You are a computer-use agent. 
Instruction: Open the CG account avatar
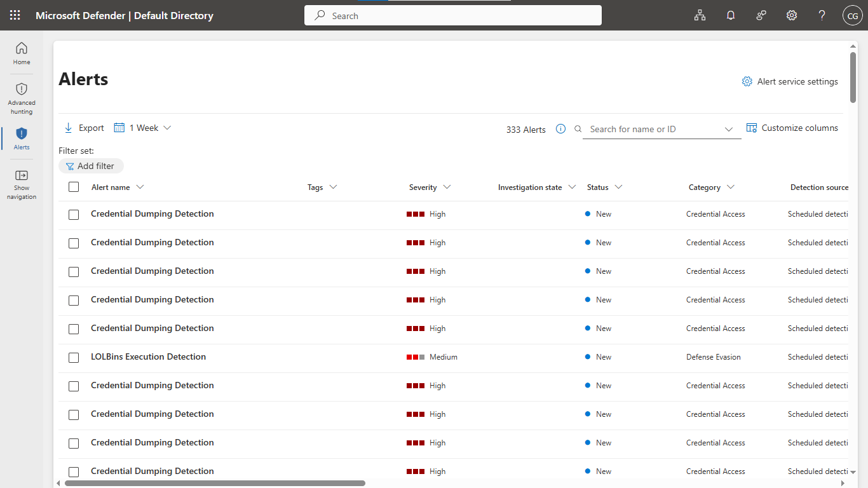click(x=852, y=15)
